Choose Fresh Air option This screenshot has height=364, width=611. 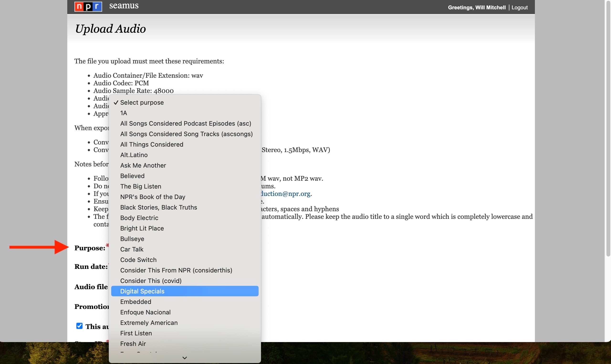185,344
